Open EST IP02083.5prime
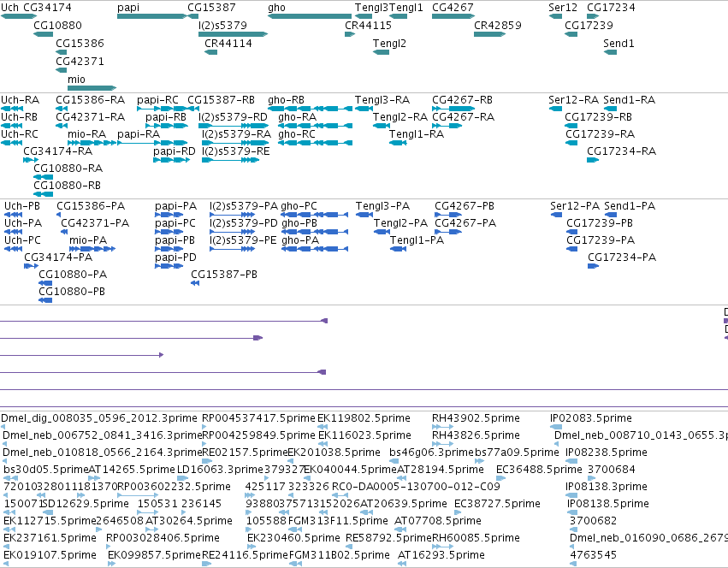Screen dimensions: 728x568 [591, 418]
